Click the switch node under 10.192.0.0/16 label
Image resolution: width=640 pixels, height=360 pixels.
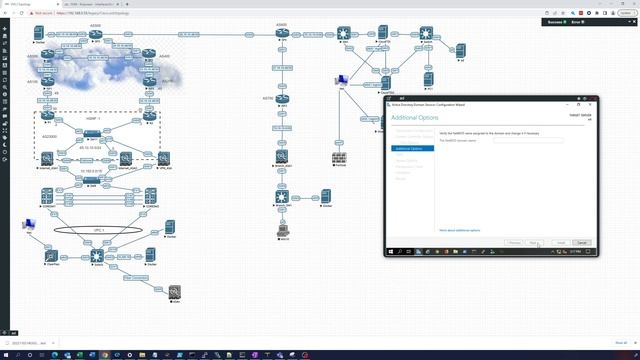pyautogui.click(x=92, y=180)
